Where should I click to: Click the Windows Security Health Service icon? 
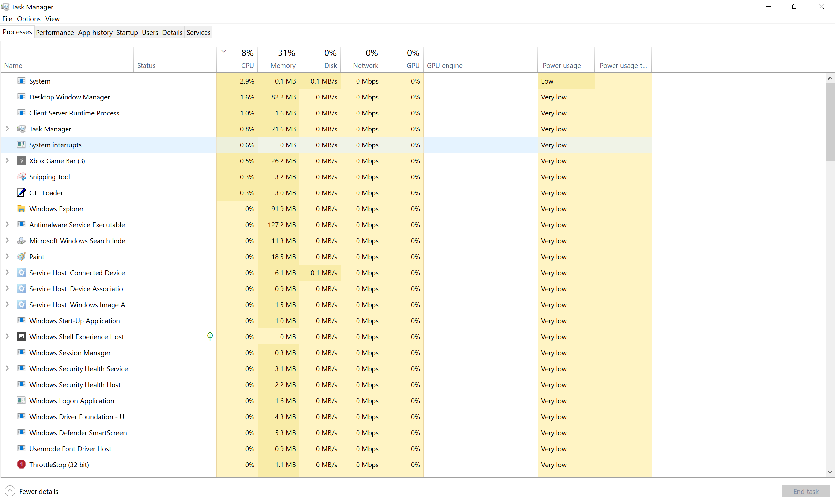[x=21, y=368]
